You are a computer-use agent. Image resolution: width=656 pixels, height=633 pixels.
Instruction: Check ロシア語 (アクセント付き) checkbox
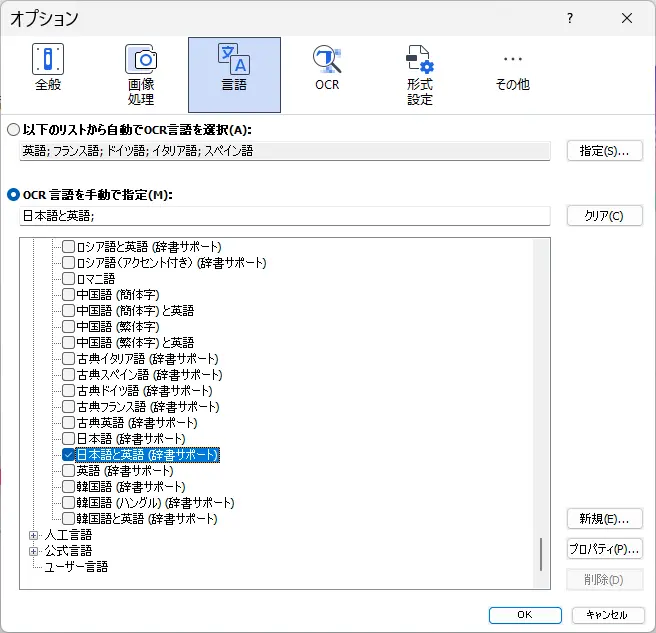point(68,262)
